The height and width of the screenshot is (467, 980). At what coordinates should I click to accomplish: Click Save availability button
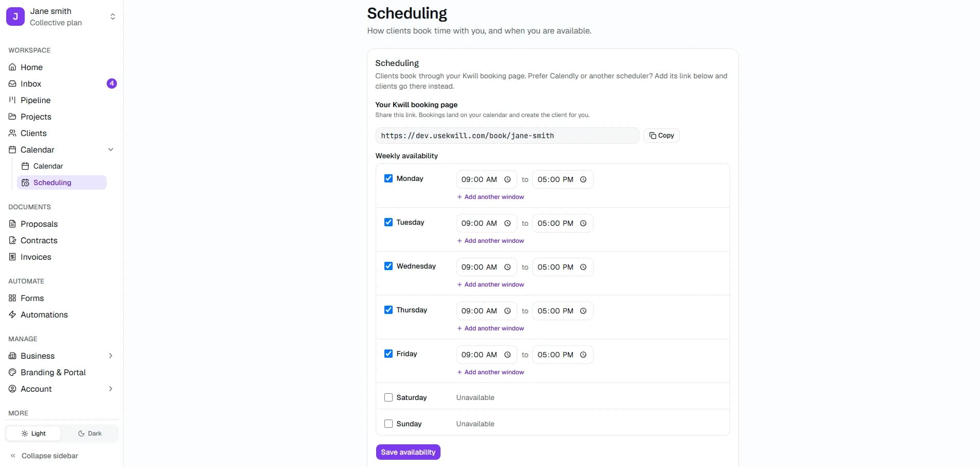coord(408,452)
